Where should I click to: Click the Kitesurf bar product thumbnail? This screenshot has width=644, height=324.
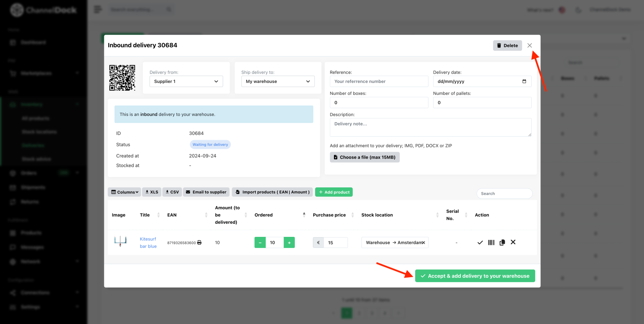(120, 241)
